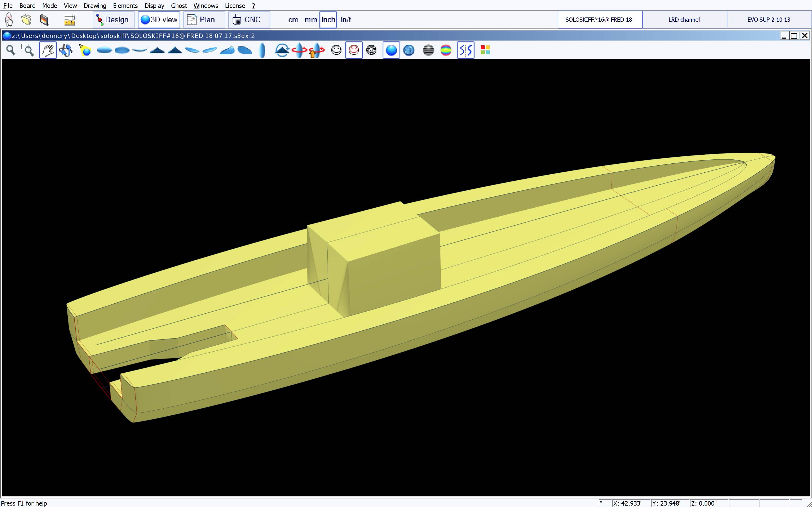Click the light source position icon

coord(85,50)
